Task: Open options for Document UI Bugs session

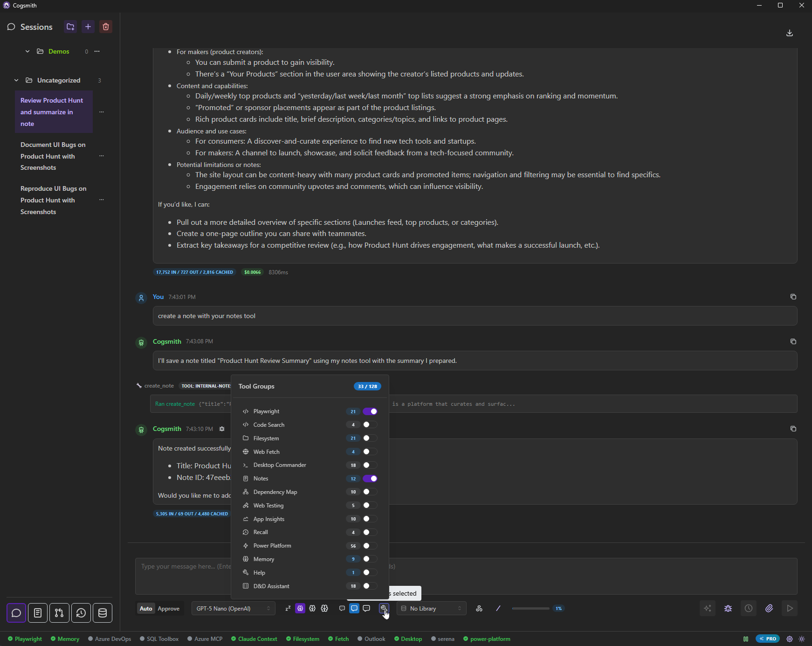Action: point(102,156)
